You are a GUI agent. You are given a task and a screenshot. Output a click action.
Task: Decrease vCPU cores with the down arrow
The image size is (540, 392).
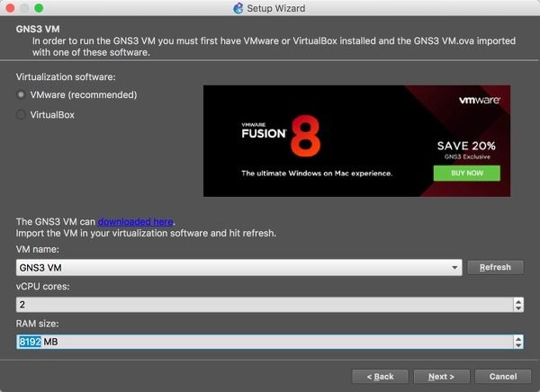coord(518,308)
